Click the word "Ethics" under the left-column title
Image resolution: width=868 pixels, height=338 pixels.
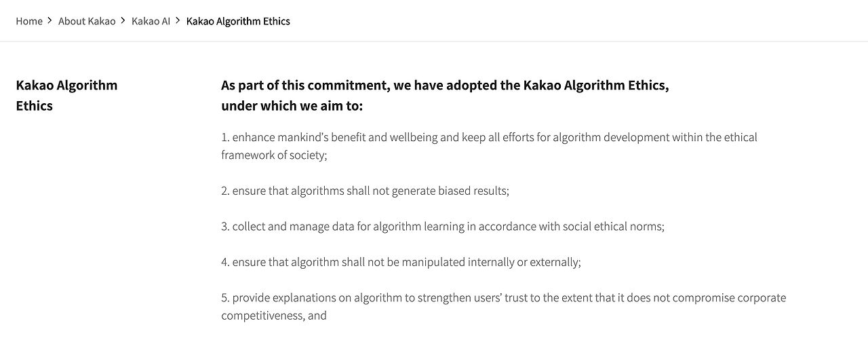35,106
